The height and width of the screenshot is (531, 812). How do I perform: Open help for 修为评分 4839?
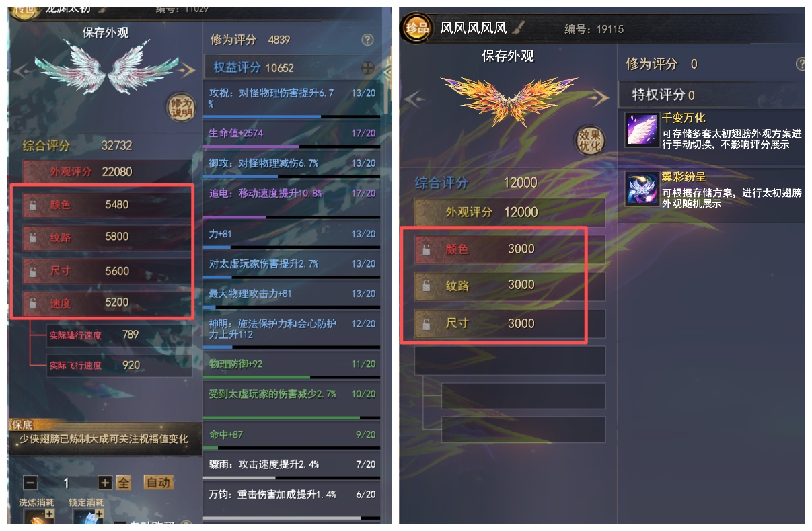tap(367, 40)
